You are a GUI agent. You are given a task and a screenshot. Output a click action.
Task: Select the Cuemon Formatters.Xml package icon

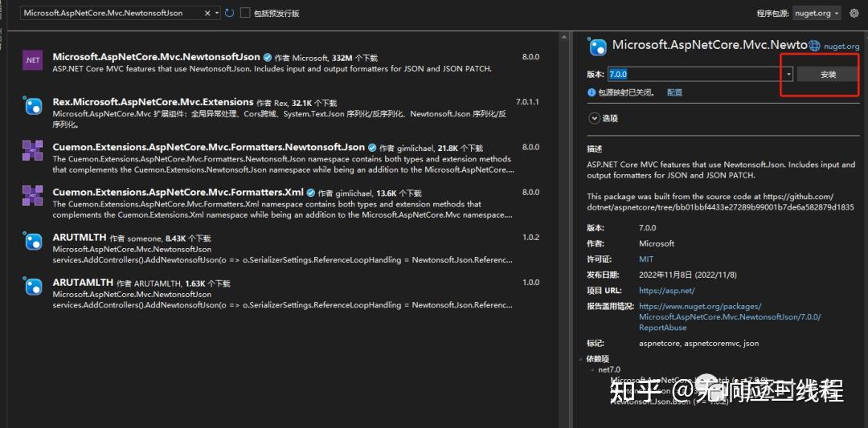point(33,195)
